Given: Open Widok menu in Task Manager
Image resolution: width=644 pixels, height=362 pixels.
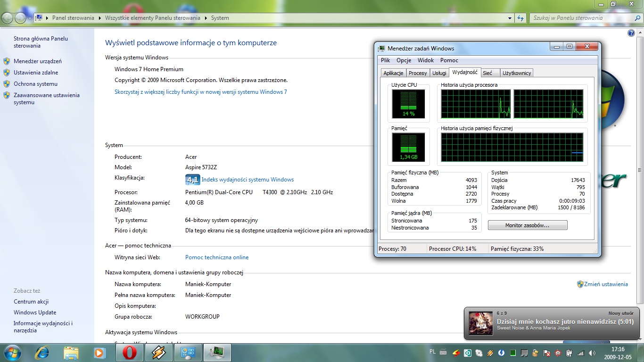Looking at the screenshot, I should pos(426,60).
